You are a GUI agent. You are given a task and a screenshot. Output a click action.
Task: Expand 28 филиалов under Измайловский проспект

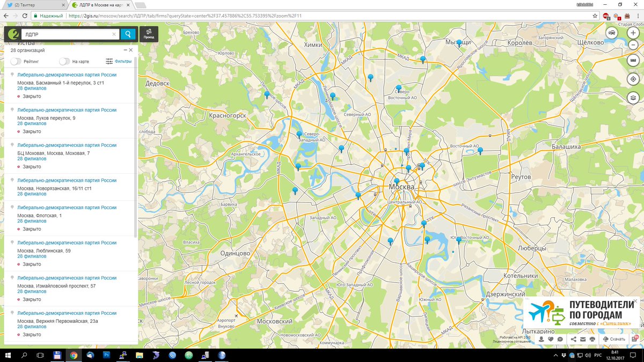point(32,291)
